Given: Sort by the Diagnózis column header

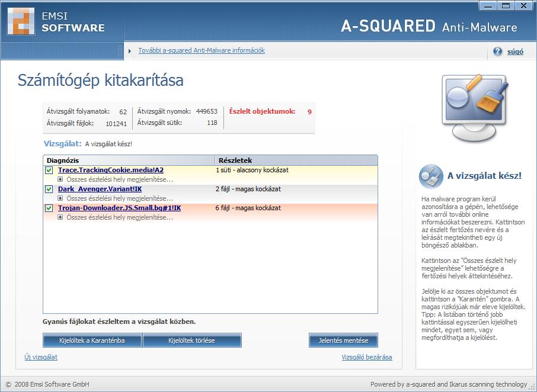Looking at the screenshot, I should 128,160.
